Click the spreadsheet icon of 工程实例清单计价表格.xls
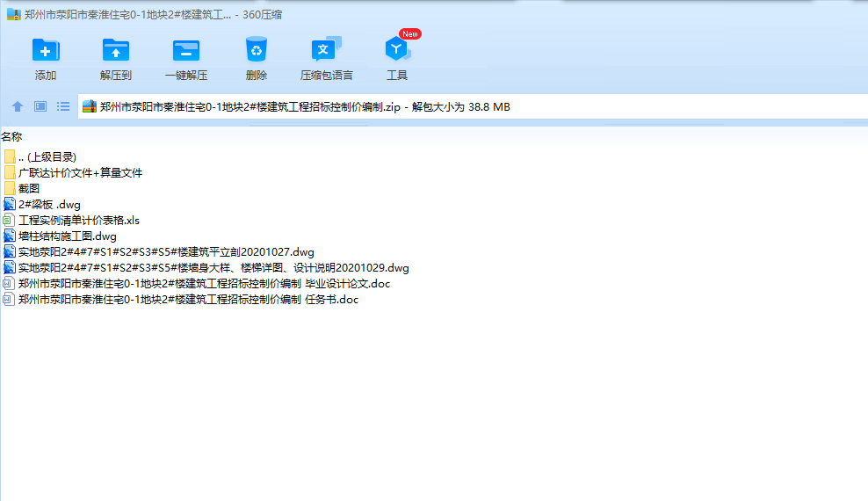The height and width of the screenshot is (501, 868). click(x=8, y=221)
